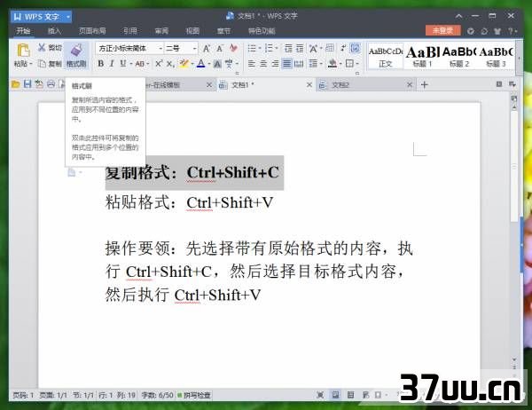
Task: Add a new document tab with plus button
Action: click(x=424, y=84)
